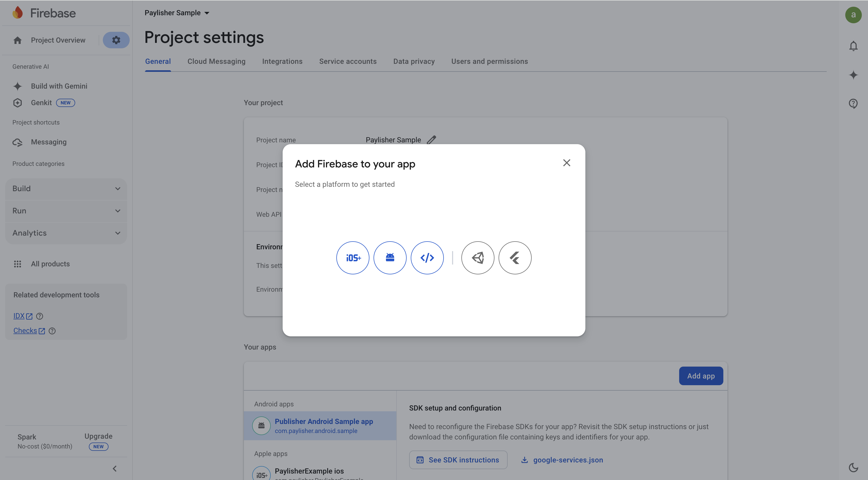Select the Android platform icon

(x=390, y=258)
